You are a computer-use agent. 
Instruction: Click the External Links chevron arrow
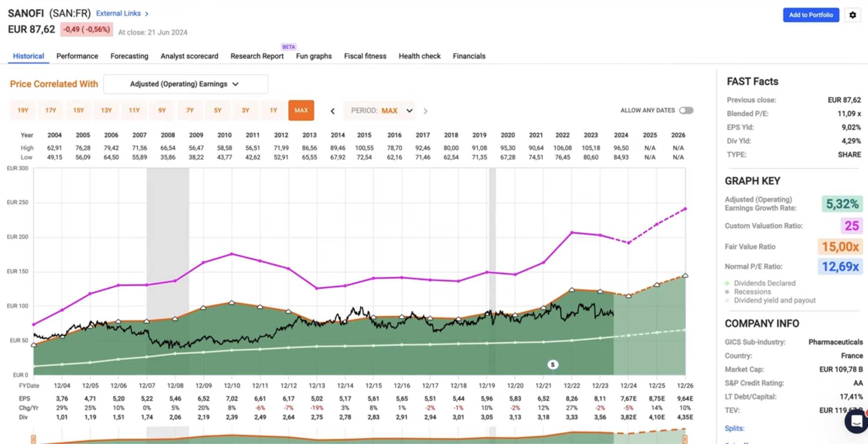147,14
